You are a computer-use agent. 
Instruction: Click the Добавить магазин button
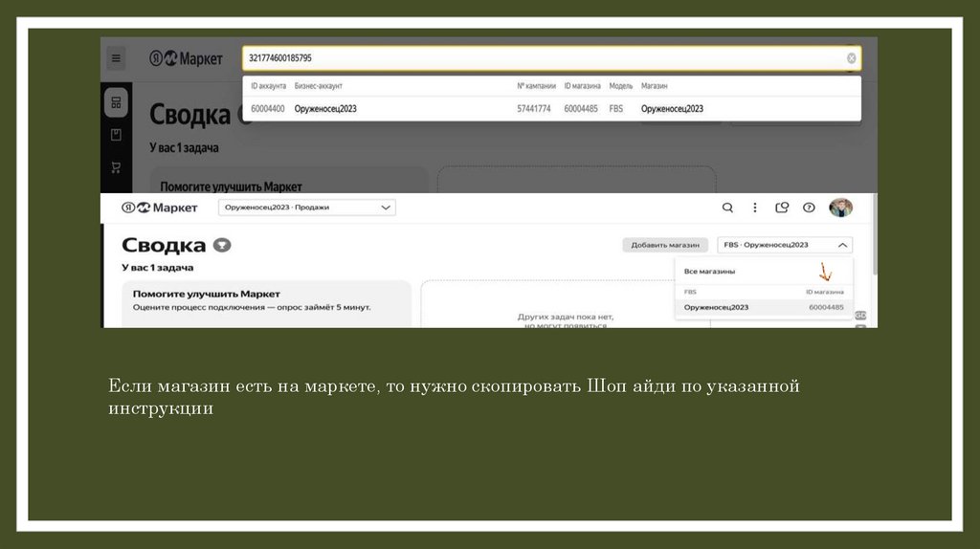(665, 245)
